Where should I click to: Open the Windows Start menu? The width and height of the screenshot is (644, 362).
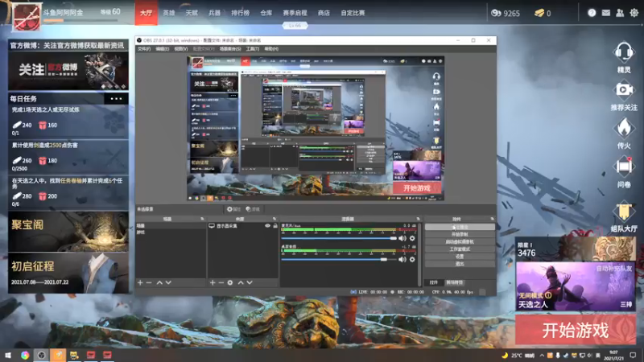(7, 355)
